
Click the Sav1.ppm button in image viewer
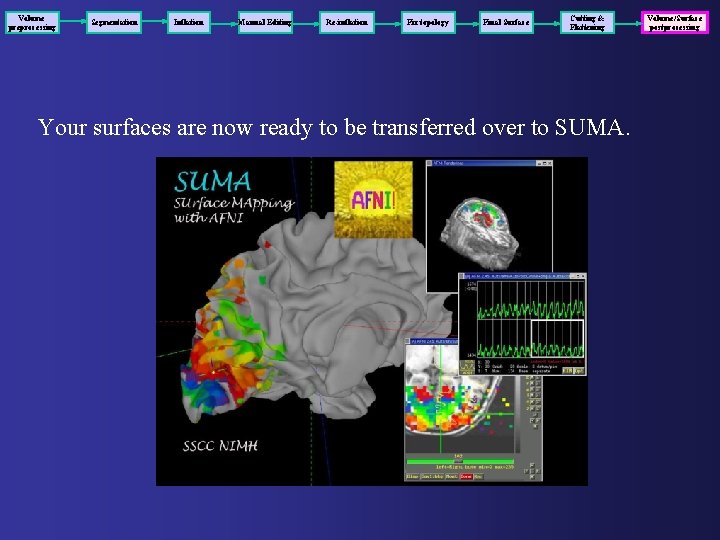(x=432, y=477)
